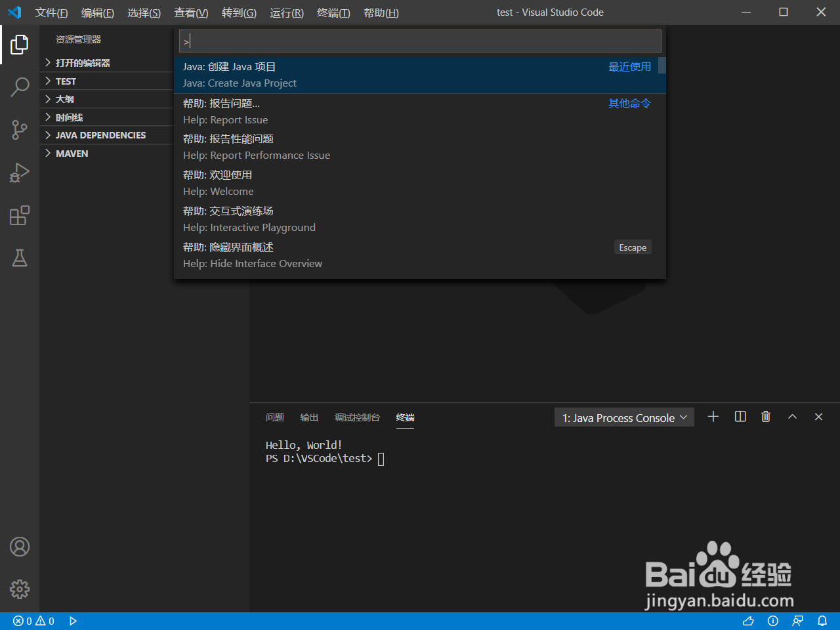Open the 终端(T) menu
Image resolution: width=840 pixels, height=630 pixels.
[x=333, y=12]
